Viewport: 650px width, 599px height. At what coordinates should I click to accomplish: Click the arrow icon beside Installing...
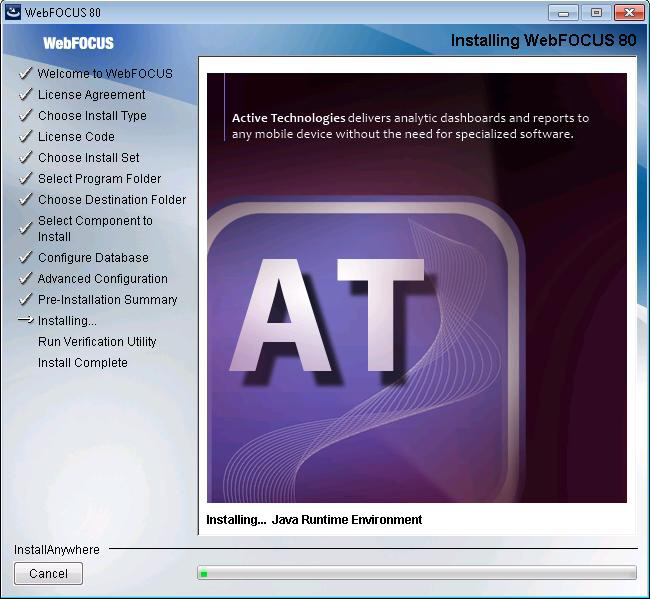click(x=26, y=320)
